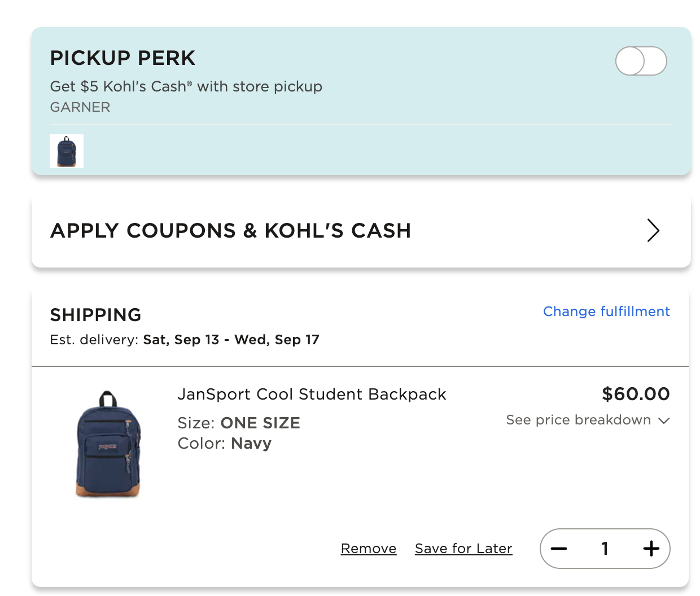Image resolution: width=700 pixels, height=596 pixels.
Task: Click the Change fulfillment link
Action: tap(606, 312)
